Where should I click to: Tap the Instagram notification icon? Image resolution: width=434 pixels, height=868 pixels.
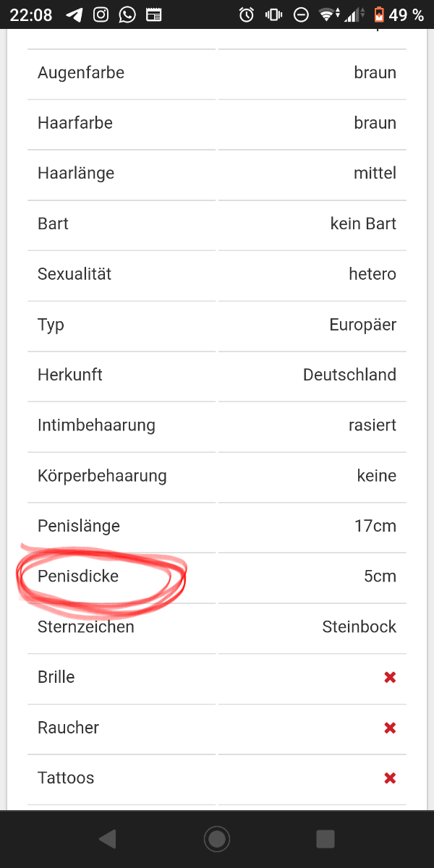click(x=101, y=14)
